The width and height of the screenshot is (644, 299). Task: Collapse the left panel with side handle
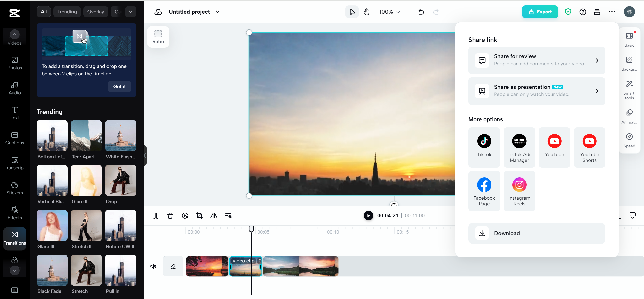tap(145, 155)
